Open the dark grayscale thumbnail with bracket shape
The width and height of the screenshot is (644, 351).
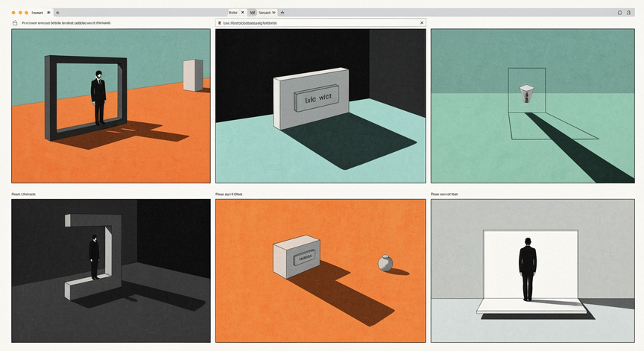(x=111, y=271)
